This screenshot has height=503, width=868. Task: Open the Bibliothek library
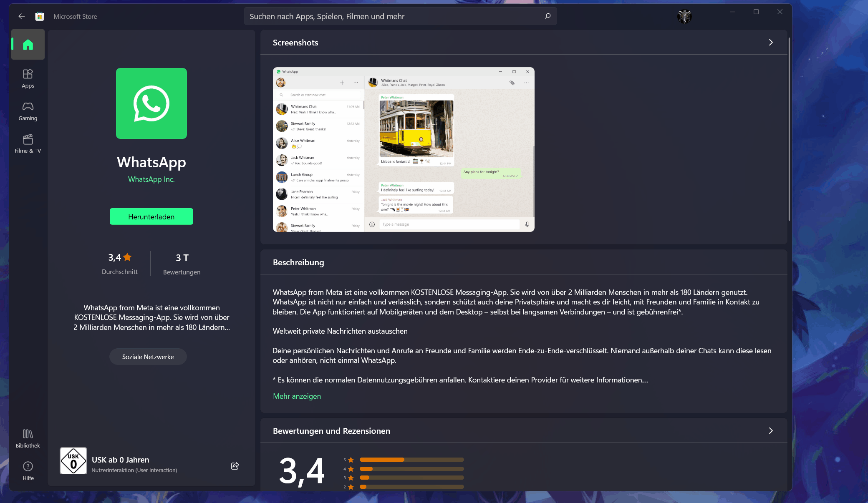[28, 438]
